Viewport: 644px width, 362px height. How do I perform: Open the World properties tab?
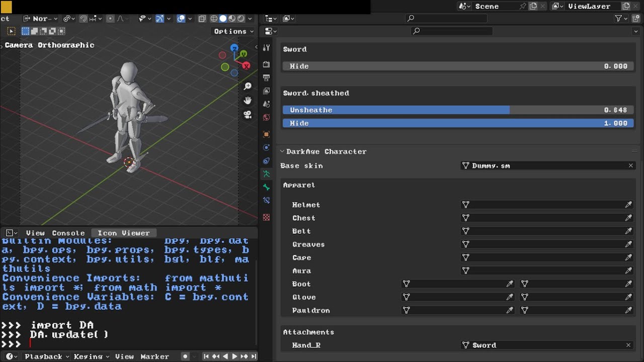click(x=267, y=117)
